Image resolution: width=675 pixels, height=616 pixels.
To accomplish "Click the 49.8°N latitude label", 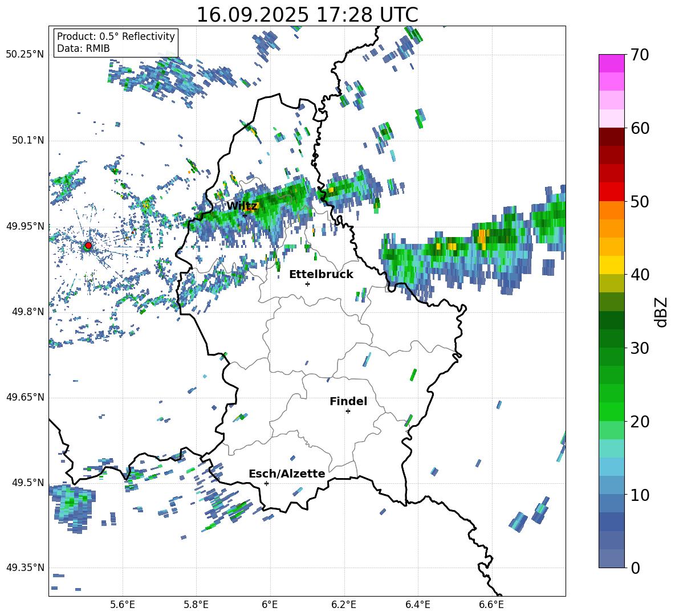I will click(x=28, y=312).
